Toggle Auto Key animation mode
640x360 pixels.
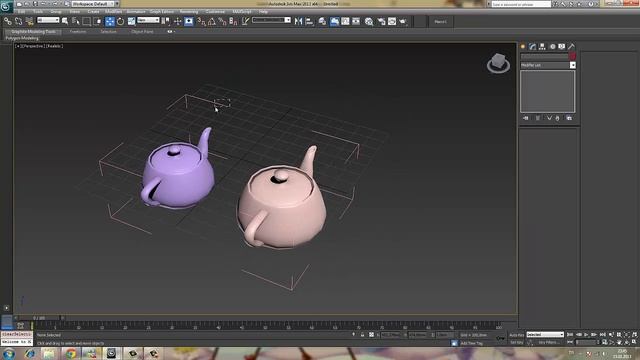516,335
